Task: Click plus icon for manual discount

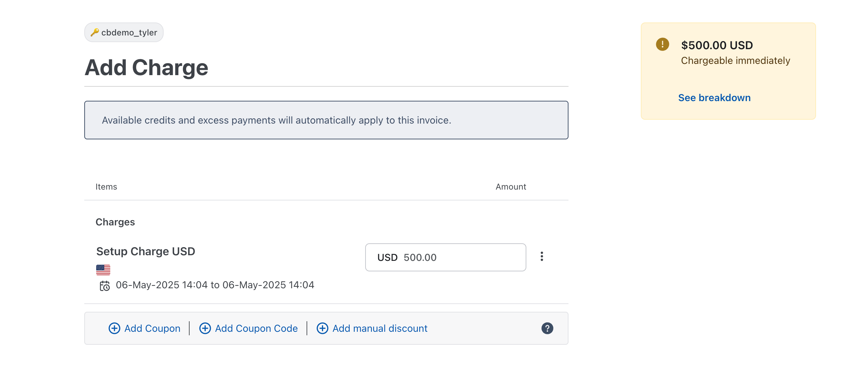Action: pyautogui.click(x=322, y=328)
